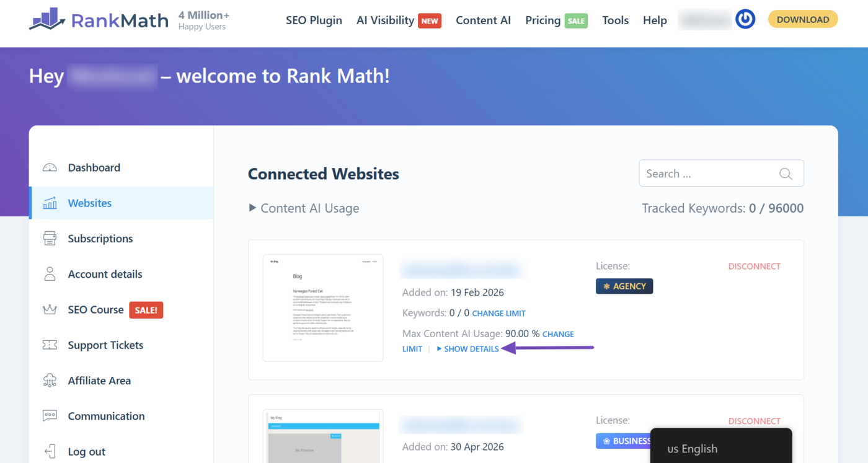The image size is (868, 463).
Task: Open Account details person icon
Action: pyautogui.click(x=50, y=274)
